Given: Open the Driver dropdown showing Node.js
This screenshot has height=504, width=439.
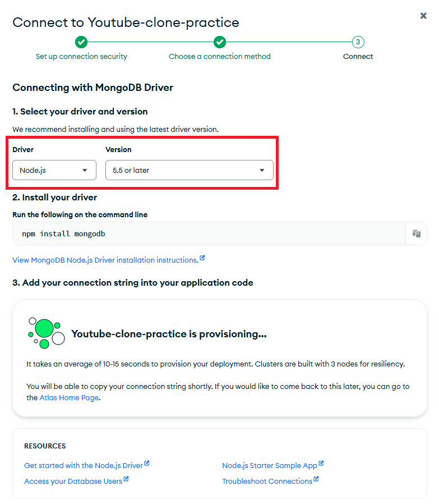Looking at the screenshot, I should coord(54,170).
